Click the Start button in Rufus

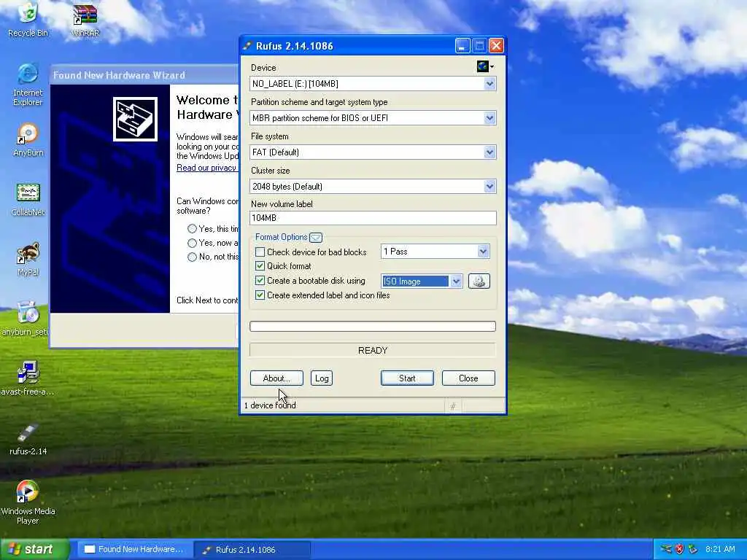click(407, 378)
